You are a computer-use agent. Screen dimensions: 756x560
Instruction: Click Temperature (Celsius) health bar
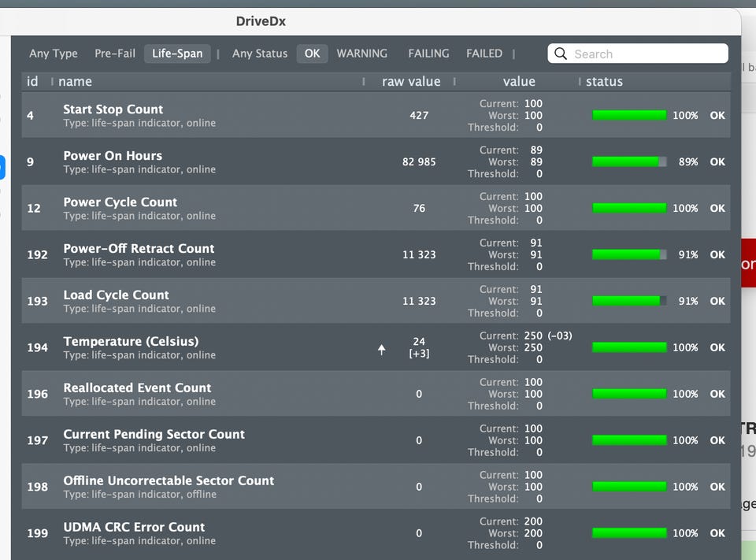629,347
